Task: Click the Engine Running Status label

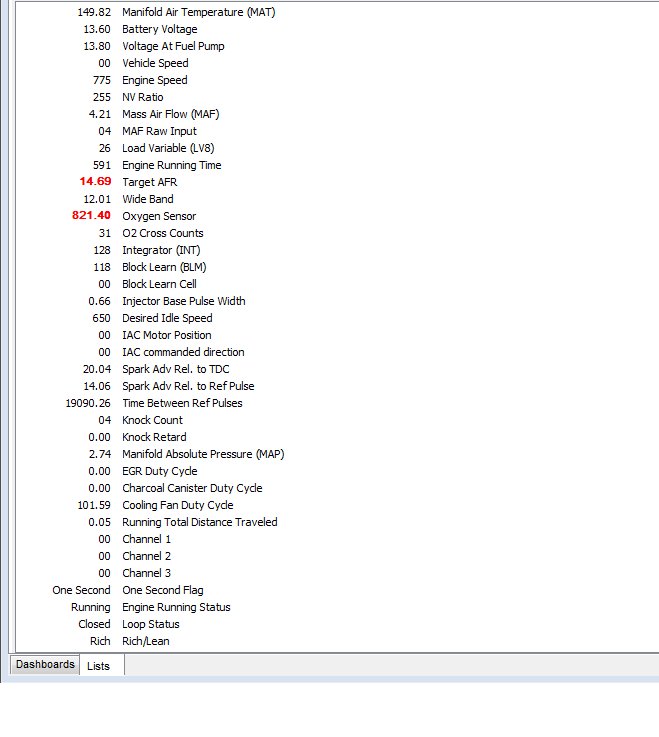Action: point(176,607)
